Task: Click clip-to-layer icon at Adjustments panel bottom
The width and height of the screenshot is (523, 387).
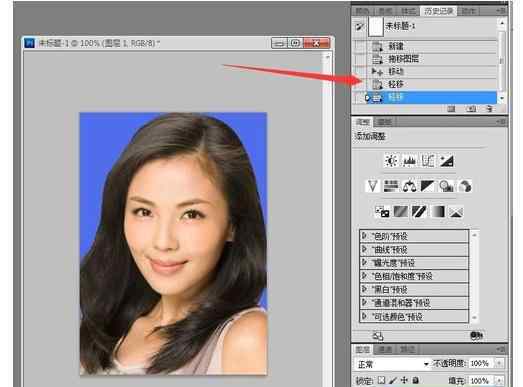Action: tap(476, 336)
